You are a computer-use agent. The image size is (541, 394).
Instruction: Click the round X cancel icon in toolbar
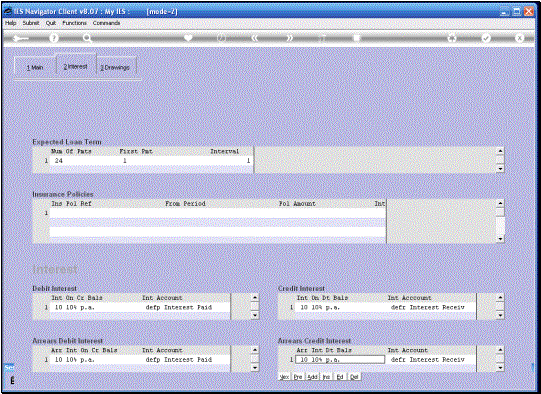(x=520, y=38)
